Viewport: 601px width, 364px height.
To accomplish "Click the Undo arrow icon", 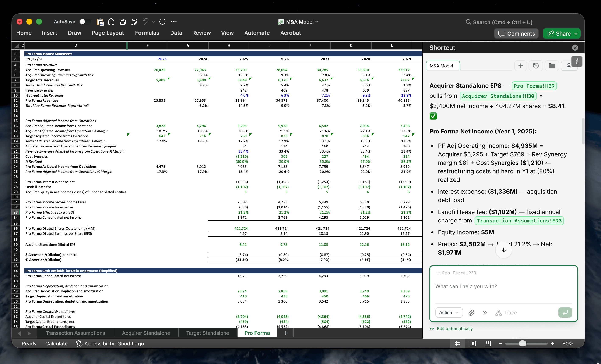I will coord(146,22).
